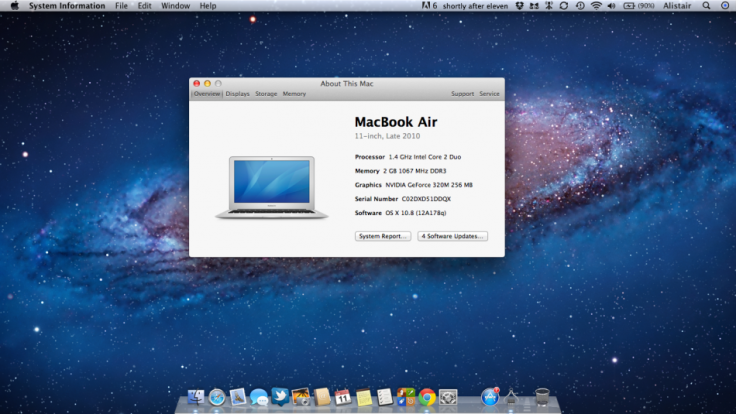Click the bow-tie menu bar icon

point(534,6)
